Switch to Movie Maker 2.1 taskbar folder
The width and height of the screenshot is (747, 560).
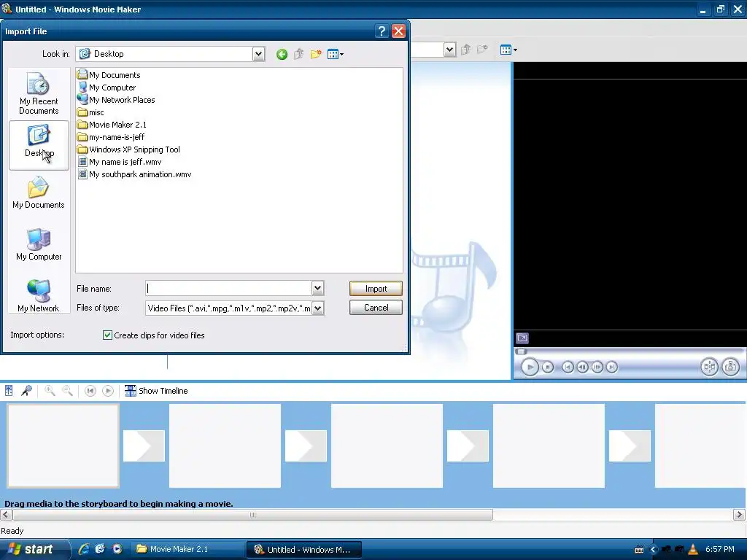(187, 549)
